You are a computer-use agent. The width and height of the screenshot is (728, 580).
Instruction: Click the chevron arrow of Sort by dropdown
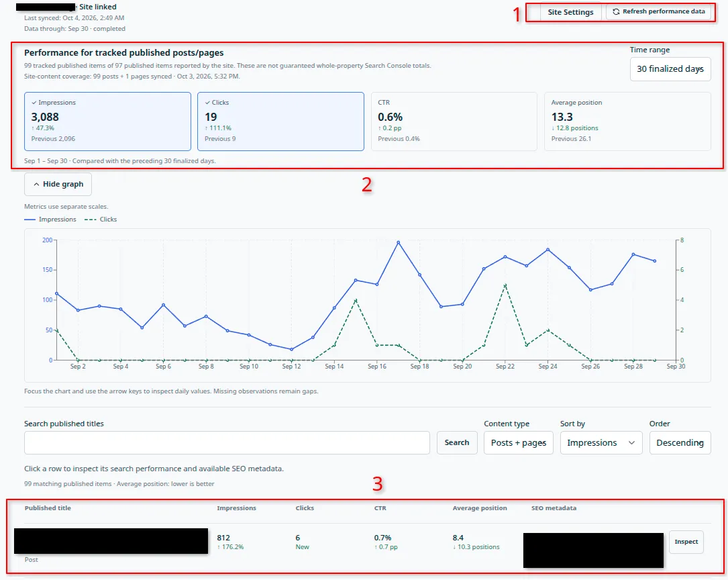click(x=631, y=443)
